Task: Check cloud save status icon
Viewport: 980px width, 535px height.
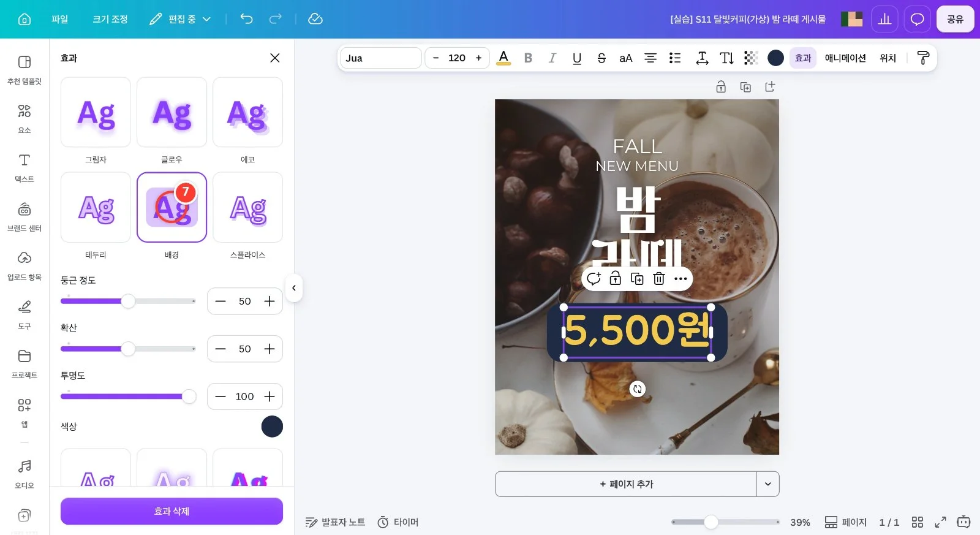Action: pos(315,19)
